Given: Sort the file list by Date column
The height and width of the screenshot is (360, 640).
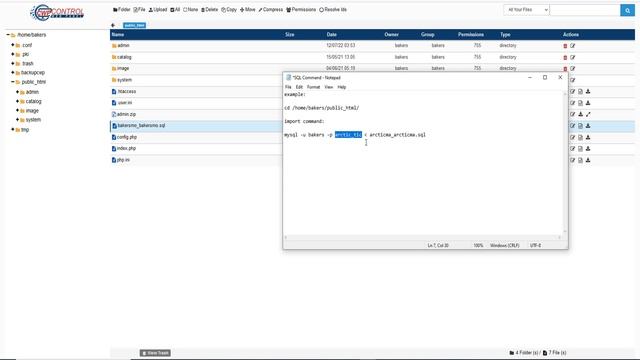Looking at the screenshot, I should click(331, 35).
